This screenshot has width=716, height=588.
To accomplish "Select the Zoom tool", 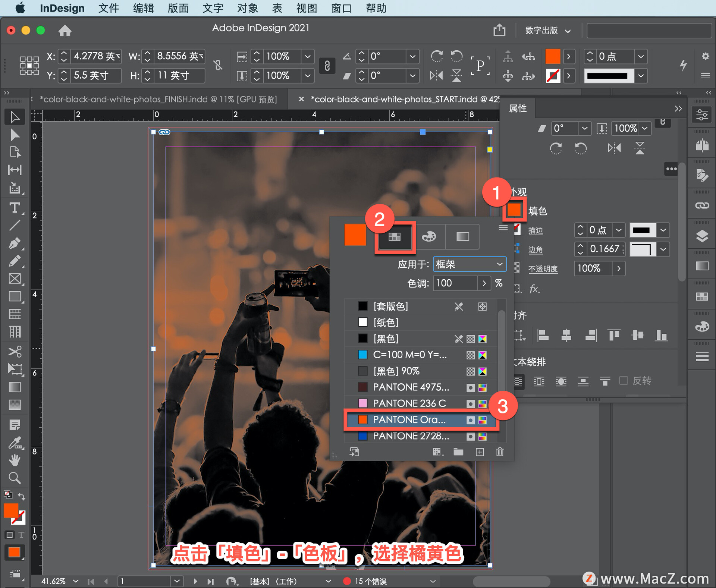I will [x=15, y=478].
